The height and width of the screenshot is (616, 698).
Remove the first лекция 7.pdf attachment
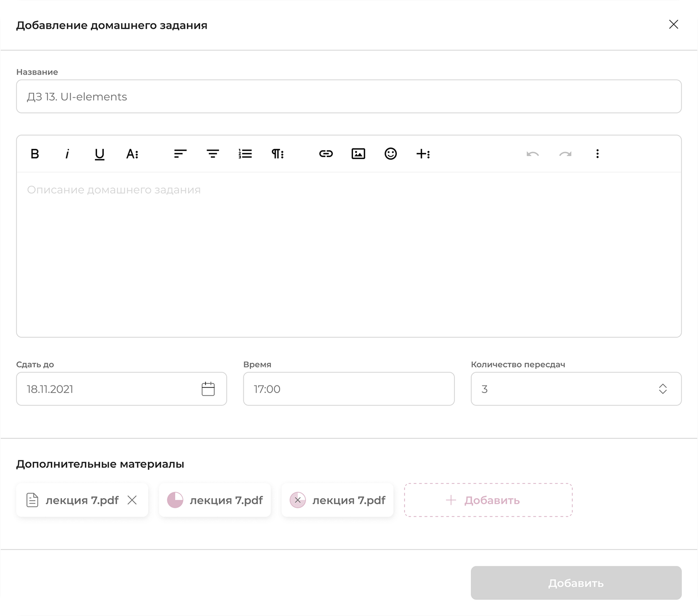132,500
